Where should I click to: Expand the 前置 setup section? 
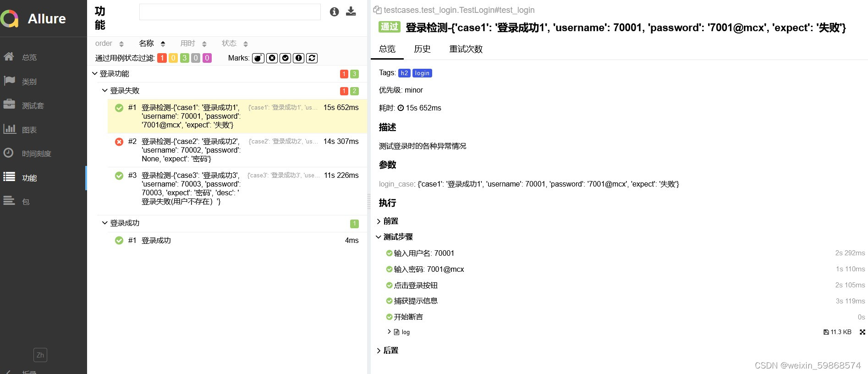(388, 221)
